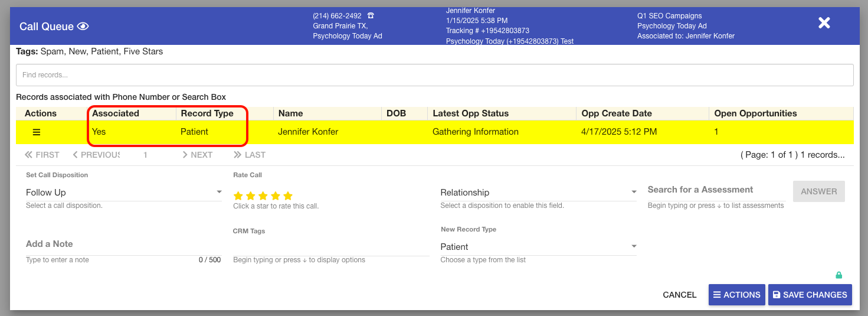Rate the call three stars
Image resolution: width=868 pixels, height=316 pixels.
[263, 196]
